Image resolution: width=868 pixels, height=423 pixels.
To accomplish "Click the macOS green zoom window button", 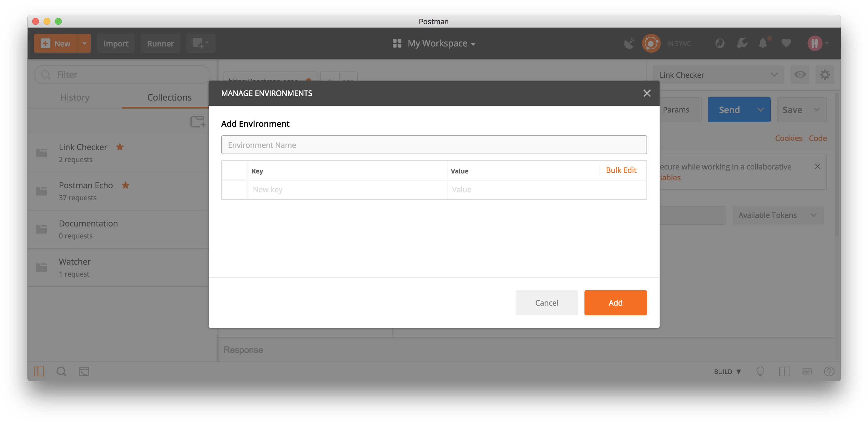I will (58, 21).
